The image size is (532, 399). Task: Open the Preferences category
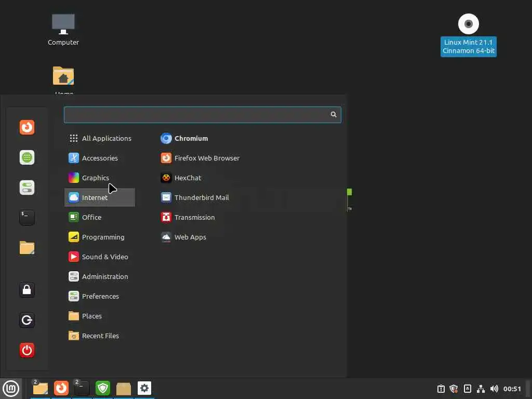pyautogui.click(x=99, y=296)
